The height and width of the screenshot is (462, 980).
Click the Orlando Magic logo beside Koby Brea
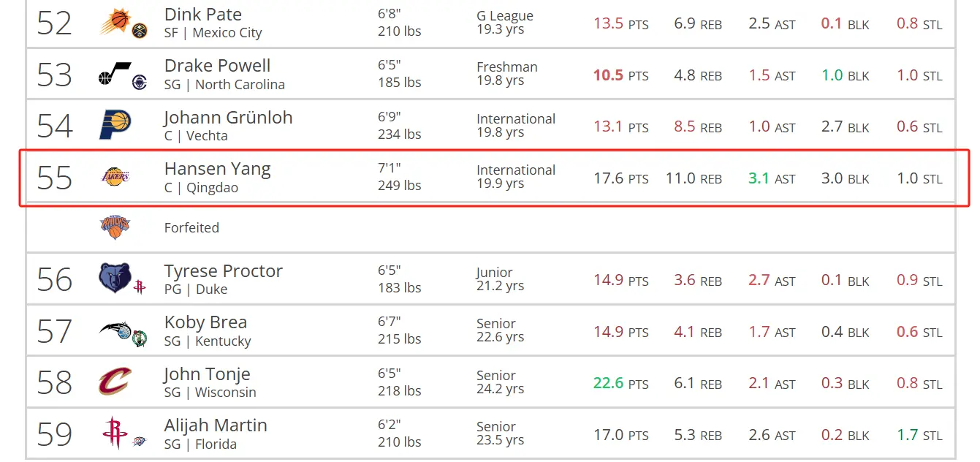(114, 330)
